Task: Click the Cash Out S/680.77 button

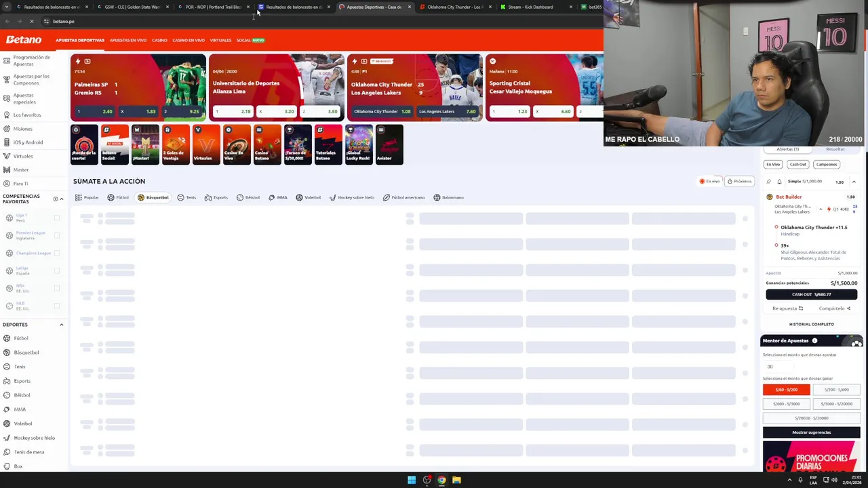Action: [x=811, y=295]
